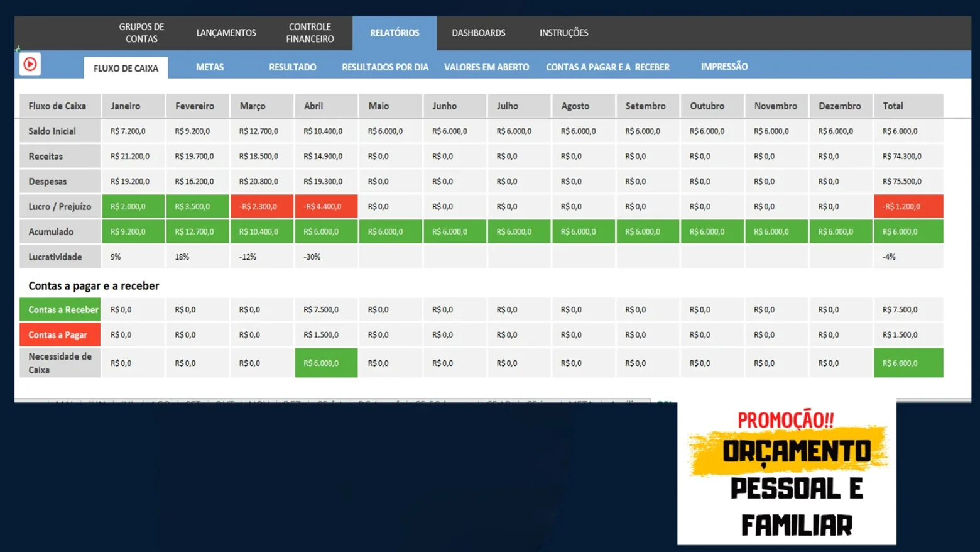
Task: Open the DASHBOARDS menu item
Action: coord(479,33)
